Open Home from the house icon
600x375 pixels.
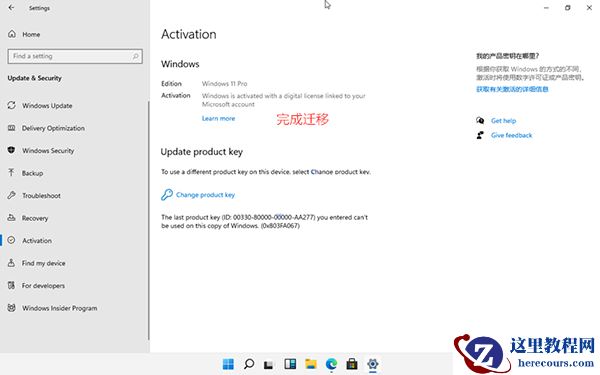[x=12, y=34]
